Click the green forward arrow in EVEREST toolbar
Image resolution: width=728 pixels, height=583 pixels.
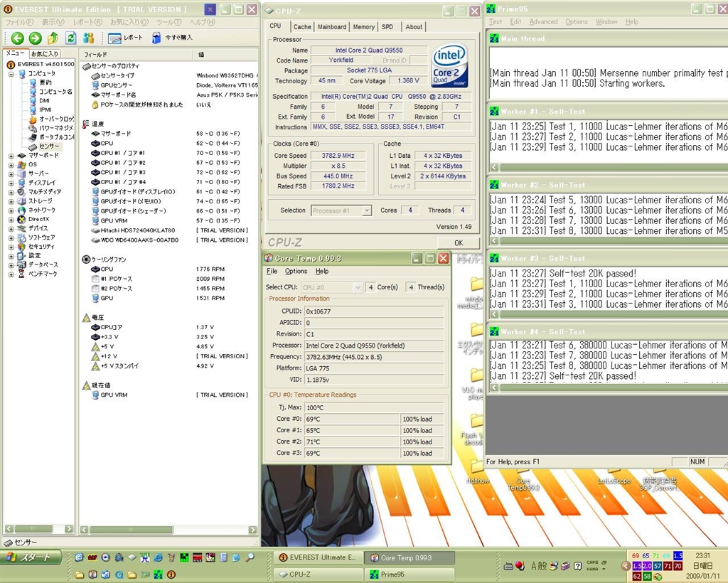(35, 38)
